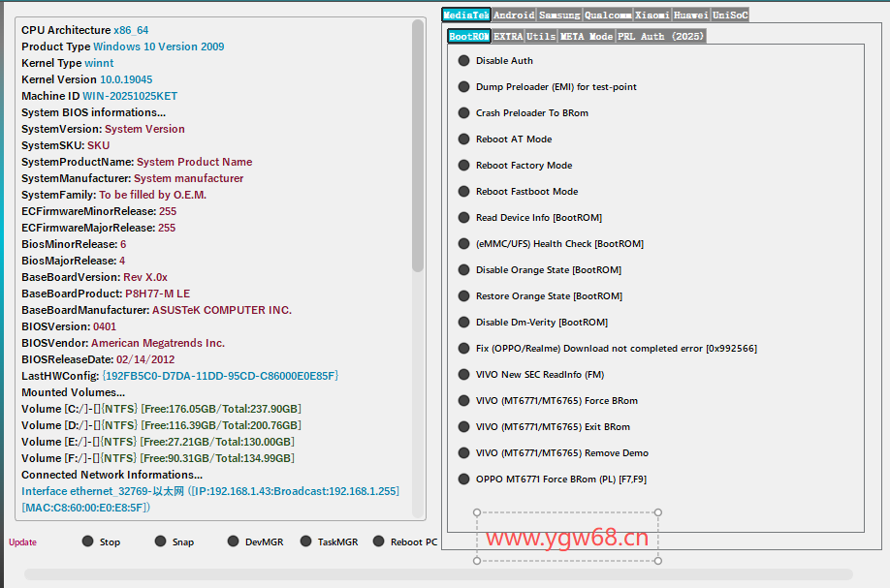Click the Volume [C:/] NTFS line
The height and width of the screenshot is (588, 890).
pos(161,409)
